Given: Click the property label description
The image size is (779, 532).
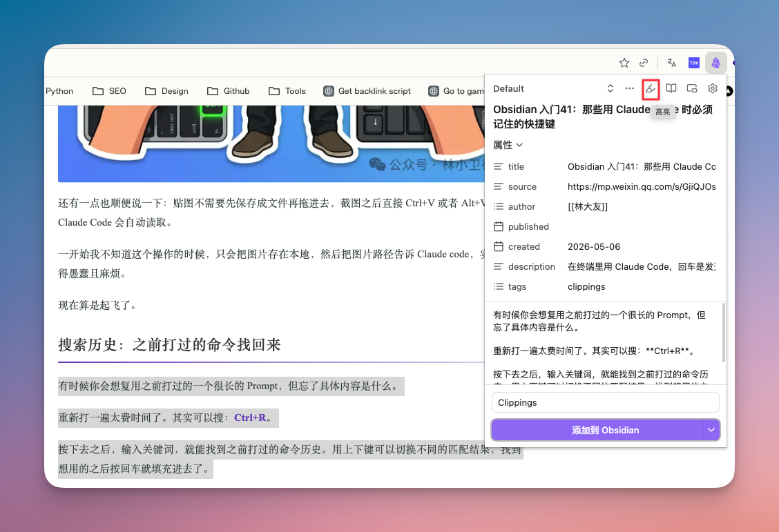Looking at the screenshot, I should (x=531, y=266).
